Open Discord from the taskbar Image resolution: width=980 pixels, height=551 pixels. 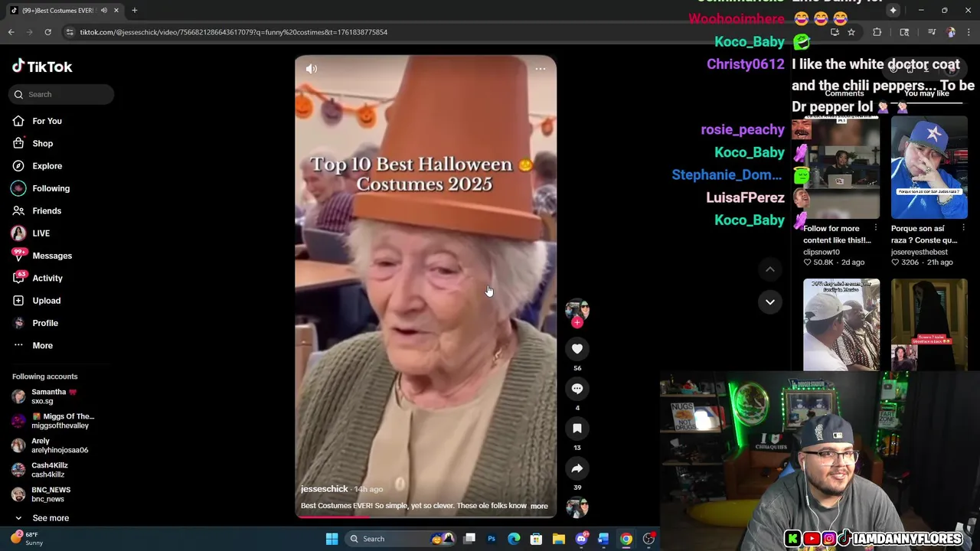pos(582,539)
